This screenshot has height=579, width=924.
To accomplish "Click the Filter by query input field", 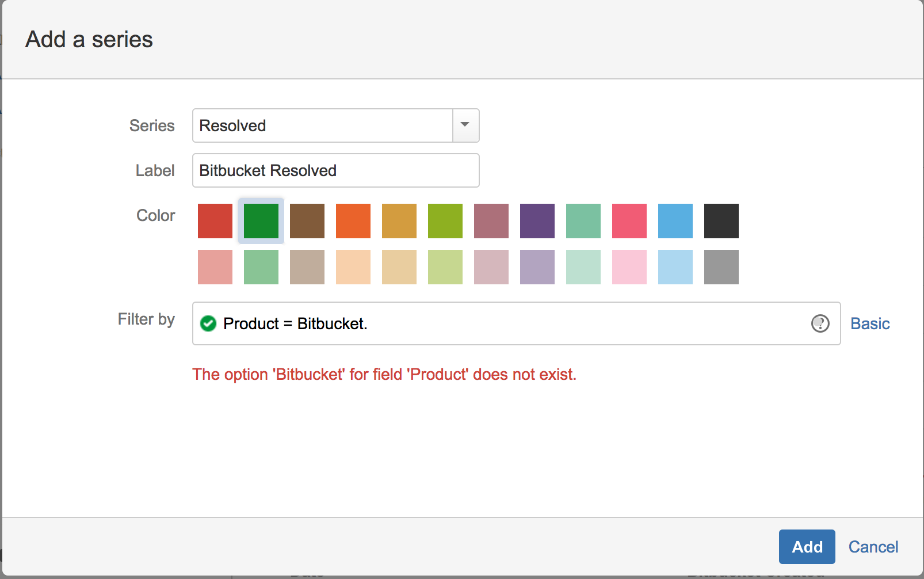I will (x=517, y=323).
